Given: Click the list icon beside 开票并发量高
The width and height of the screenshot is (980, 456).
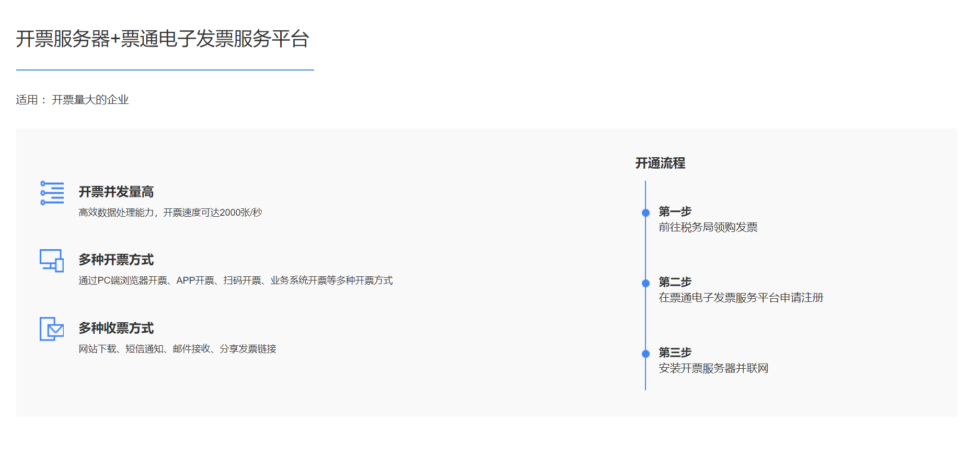Looking at the screenshot, I should point(52,193).
